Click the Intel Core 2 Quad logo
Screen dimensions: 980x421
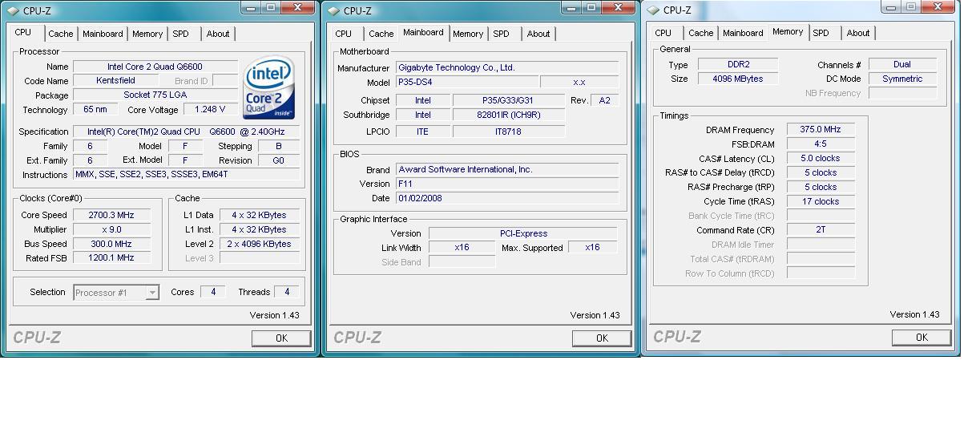[x=268, y=87]
